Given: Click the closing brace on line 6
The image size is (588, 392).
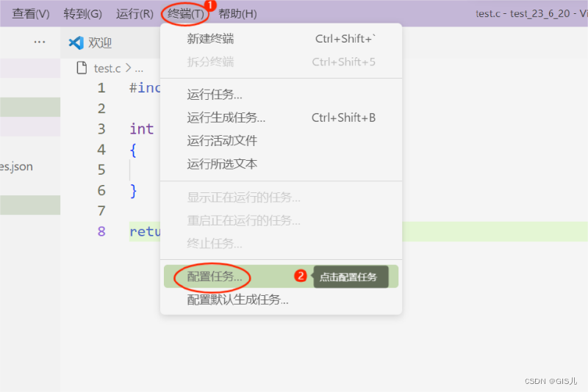Looking at the screenshot, I should [x=133, y=191].
